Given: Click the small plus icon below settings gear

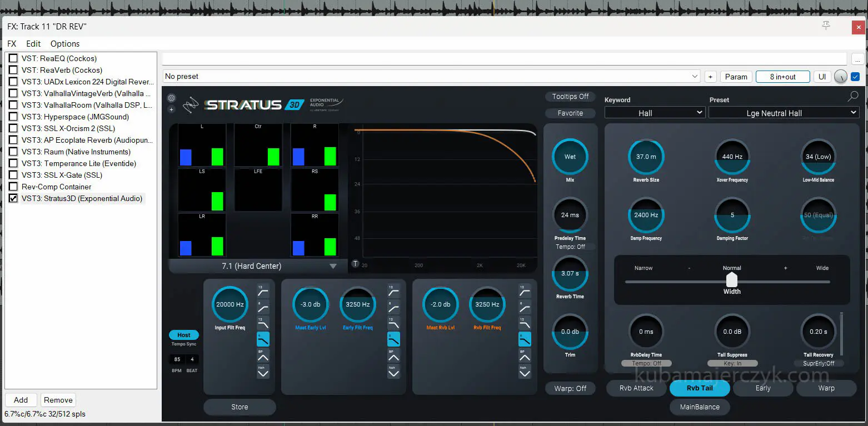Looking at the screenshot, I should pos(172,109).
